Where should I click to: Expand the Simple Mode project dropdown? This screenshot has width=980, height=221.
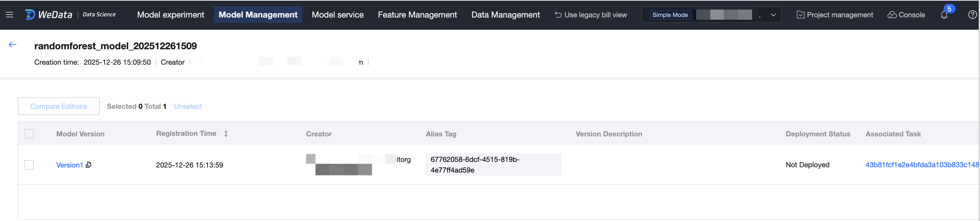[x=773, y=15]
